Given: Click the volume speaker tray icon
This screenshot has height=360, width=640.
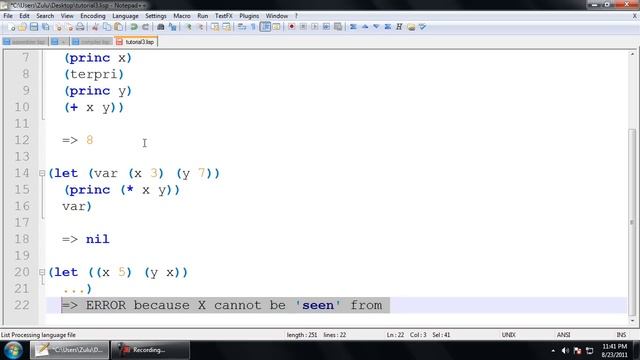Looking at the screenshot, I should pyautogui.click(x=565, y=351).
